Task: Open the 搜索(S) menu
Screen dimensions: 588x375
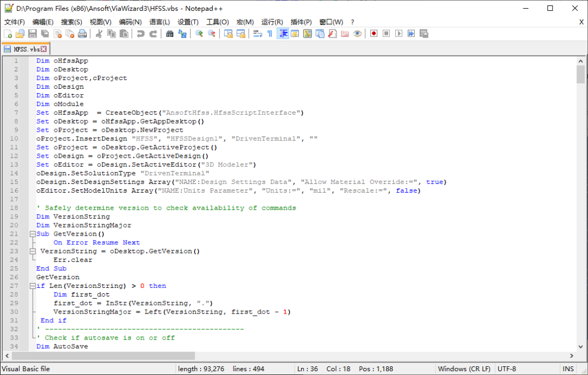Action: (x=71, y=22)
